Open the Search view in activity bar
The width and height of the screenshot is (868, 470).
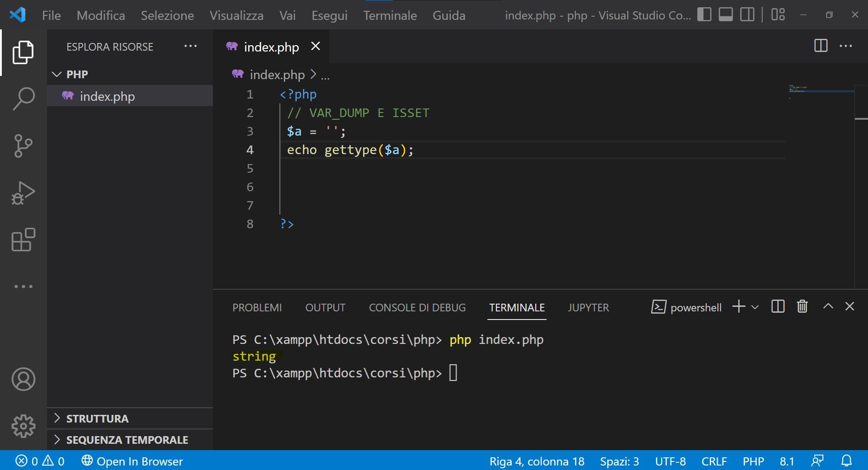click(x=23, y=99)
